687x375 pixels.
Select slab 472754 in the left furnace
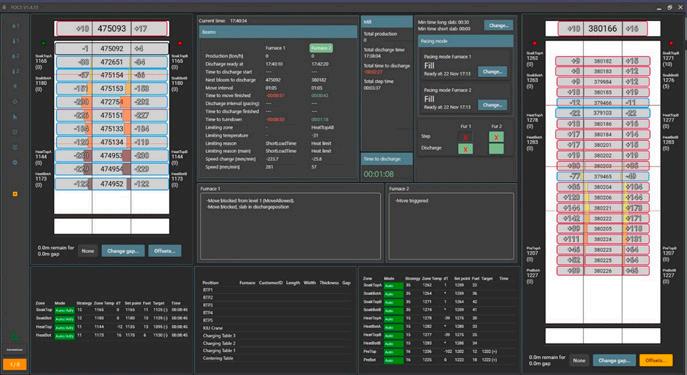tap(112, 102)
